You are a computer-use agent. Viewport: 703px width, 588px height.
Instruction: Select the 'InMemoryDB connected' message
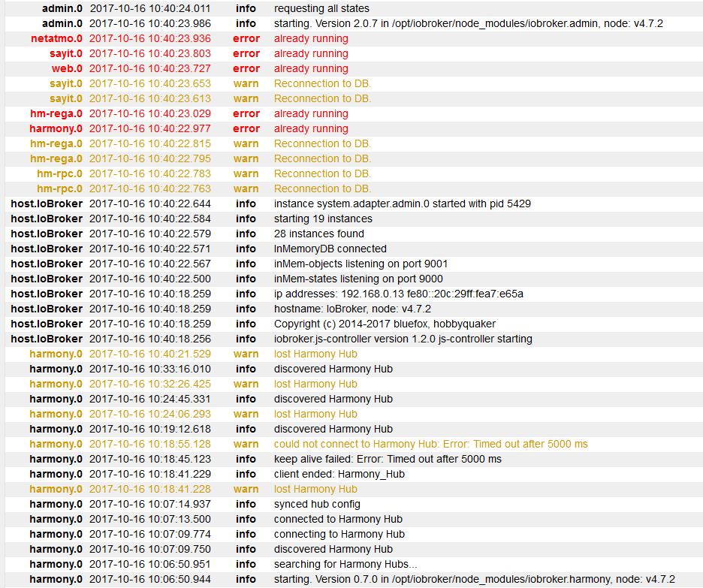[330, 249]
